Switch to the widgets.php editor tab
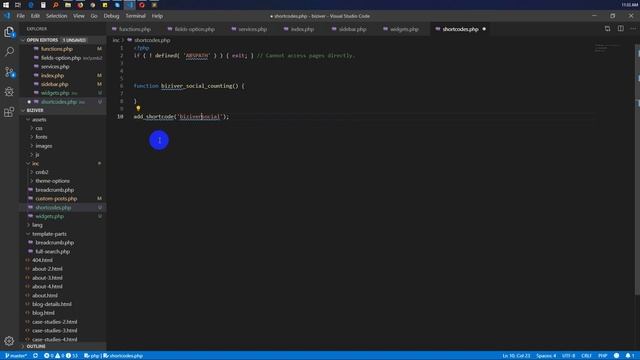Screen dimensions: 640x360 (404, 29)
